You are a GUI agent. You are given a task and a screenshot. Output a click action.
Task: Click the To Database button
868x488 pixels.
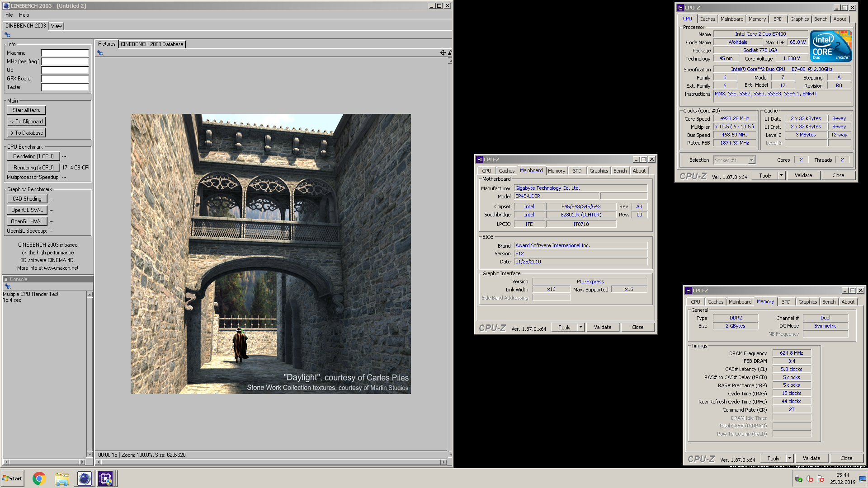tap(26, 133)
